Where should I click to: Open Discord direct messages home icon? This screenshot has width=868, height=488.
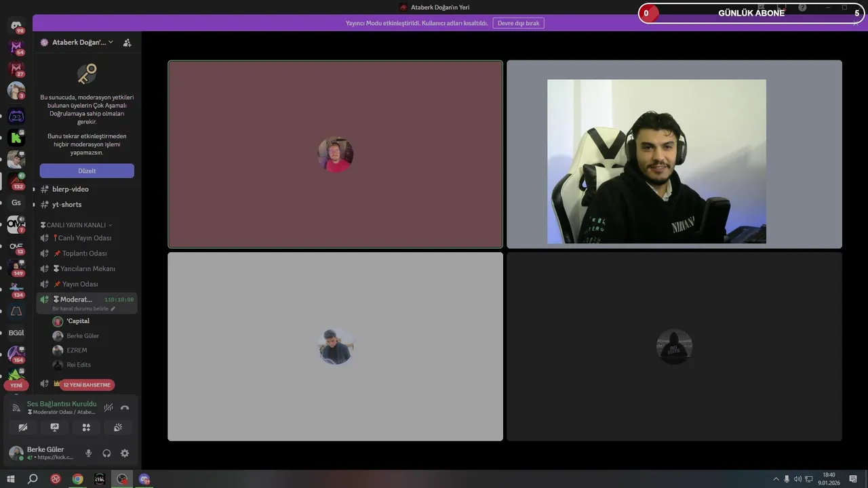click(16, 26)
